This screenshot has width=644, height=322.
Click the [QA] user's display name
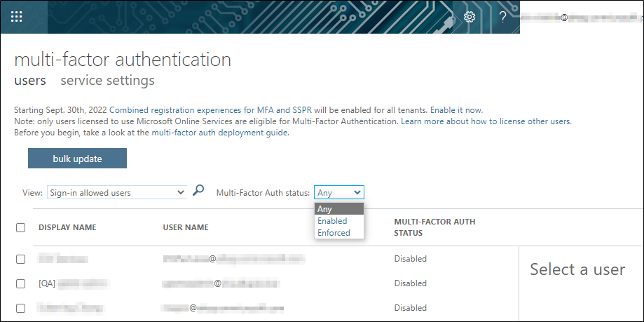pyautogui.click(x=74, y=283)
